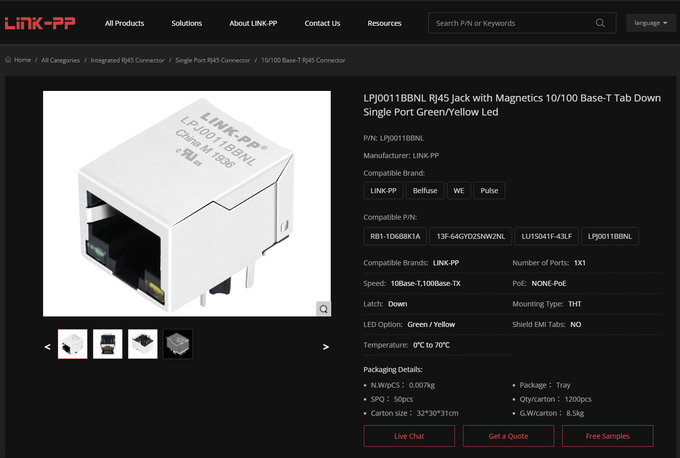
Task: Click the search magnifier icon
Action: 600,23
